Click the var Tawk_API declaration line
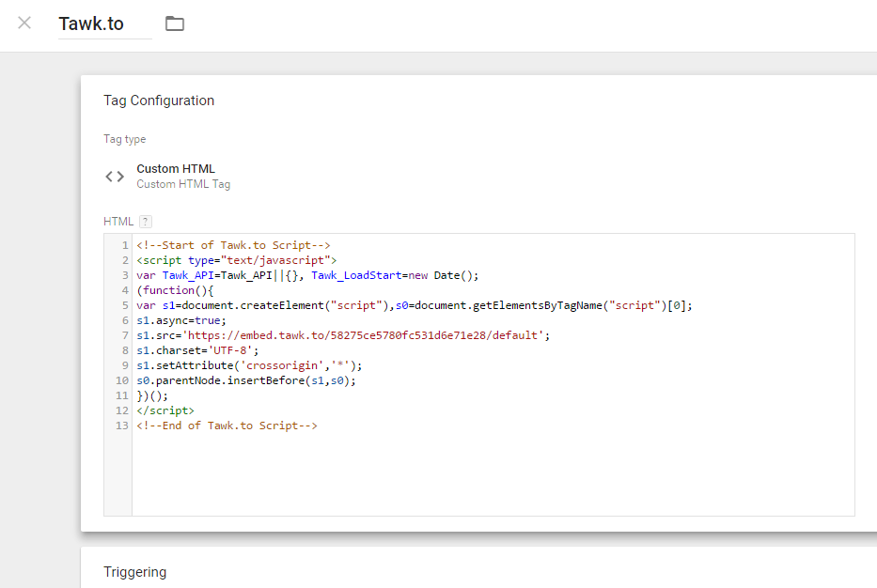The height and width of the screenshot is (588, 877). (x=307, y=275)
